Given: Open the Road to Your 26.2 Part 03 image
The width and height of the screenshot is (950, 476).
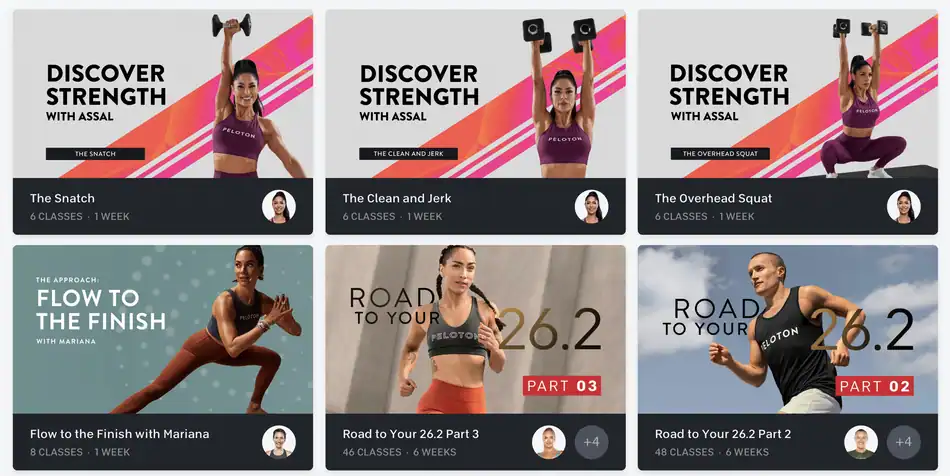Looking at the screenshot, I should click(476, 329).
